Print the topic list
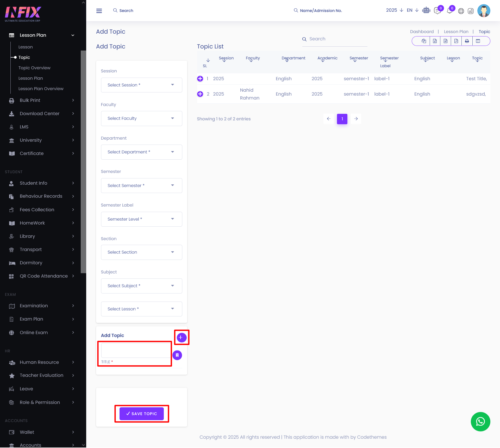The width and height of the screenshot is (500, 448). (467, 41)
